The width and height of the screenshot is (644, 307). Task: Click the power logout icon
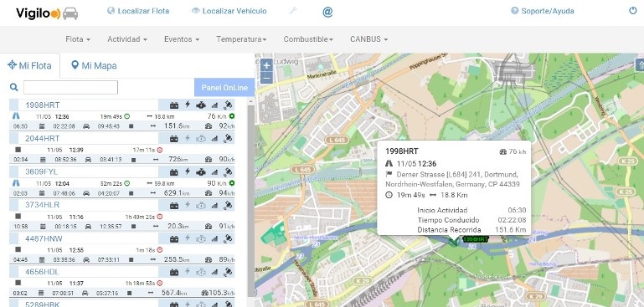coord(633,11)
